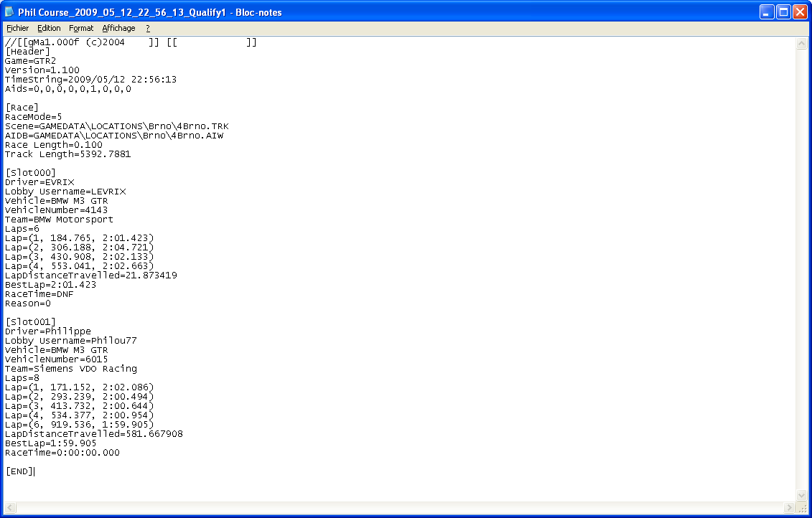
Task: Click the Notepad icon in title bar
Action: (9, 12)
